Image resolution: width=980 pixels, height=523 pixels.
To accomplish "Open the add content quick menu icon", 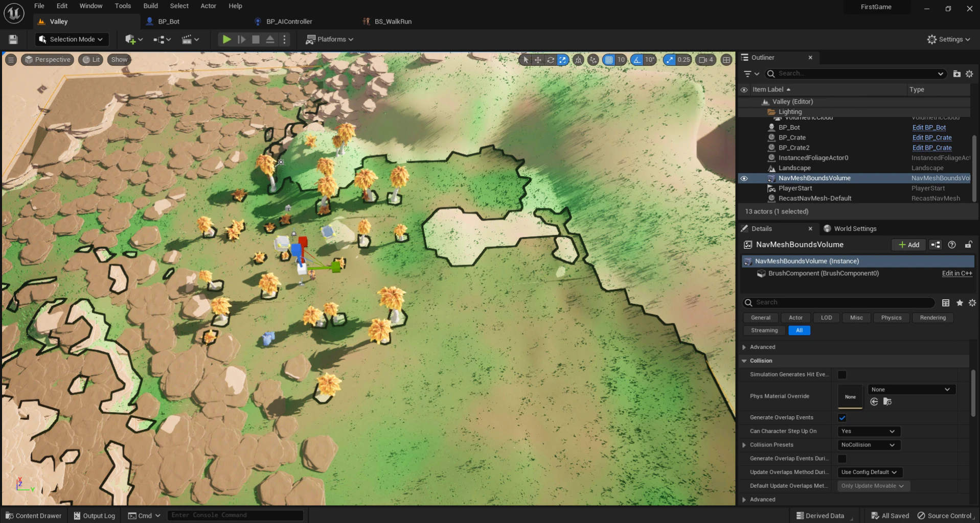I will 133,39.
